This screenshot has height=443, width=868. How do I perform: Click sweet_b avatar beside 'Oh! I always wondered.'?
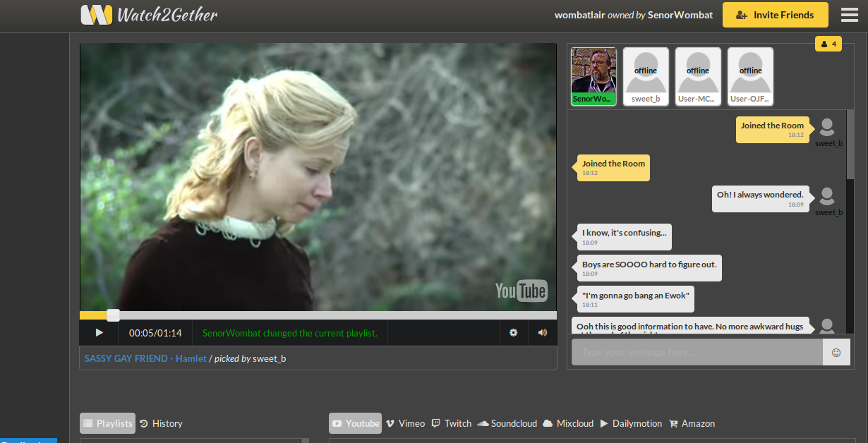[x=827, y=197]
